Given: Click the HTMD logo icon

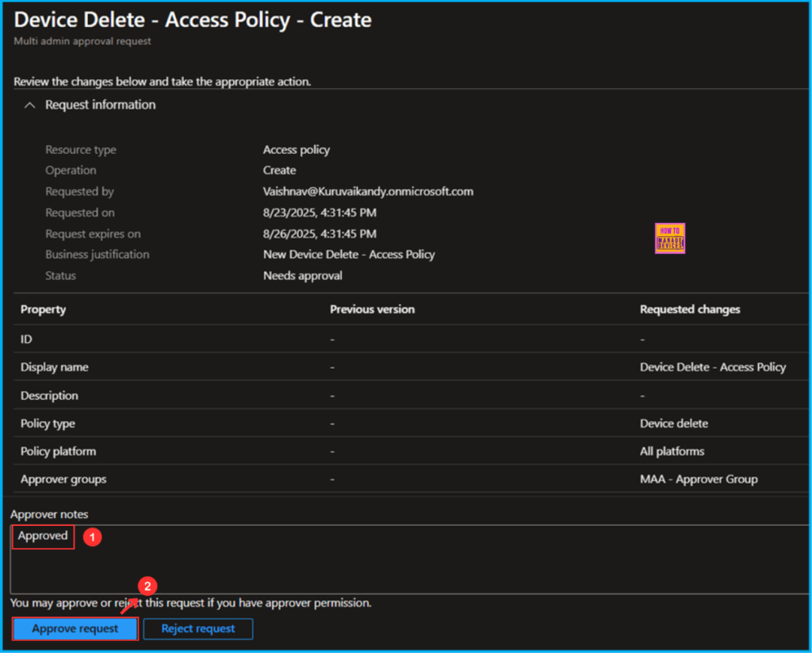Looking at the screenshot, I should 670,237.
